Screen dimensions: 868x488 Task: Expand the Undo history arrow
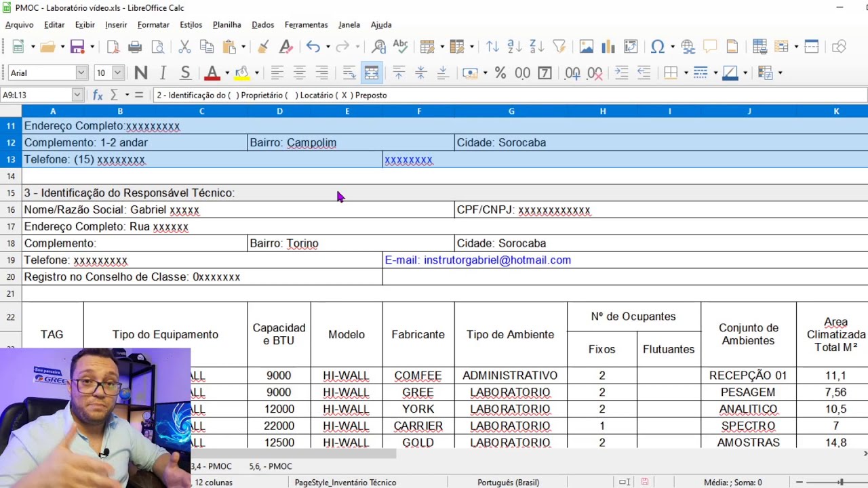click(328, 47)
